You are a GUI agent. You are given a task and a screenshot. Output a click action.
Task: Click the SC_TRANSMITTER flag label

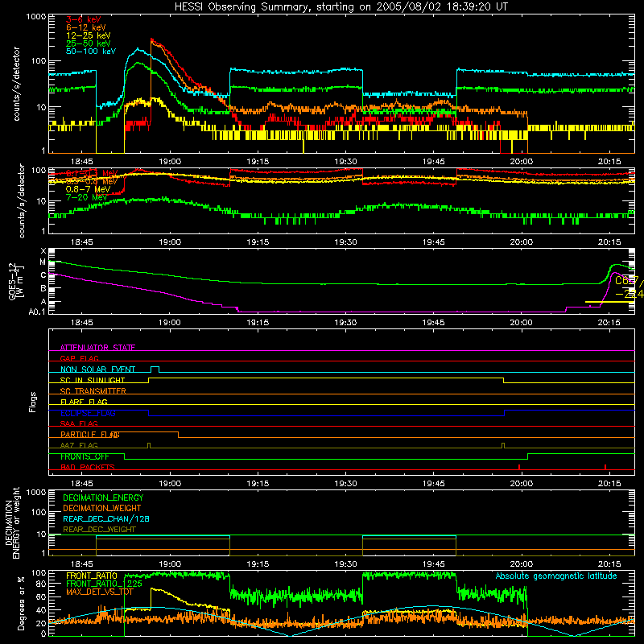pos(93,390)
